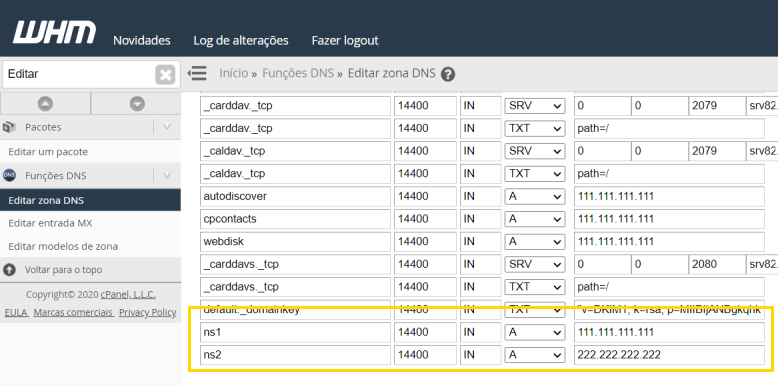Click the WHM logo

pyautogui.click(x=55, y=32)
